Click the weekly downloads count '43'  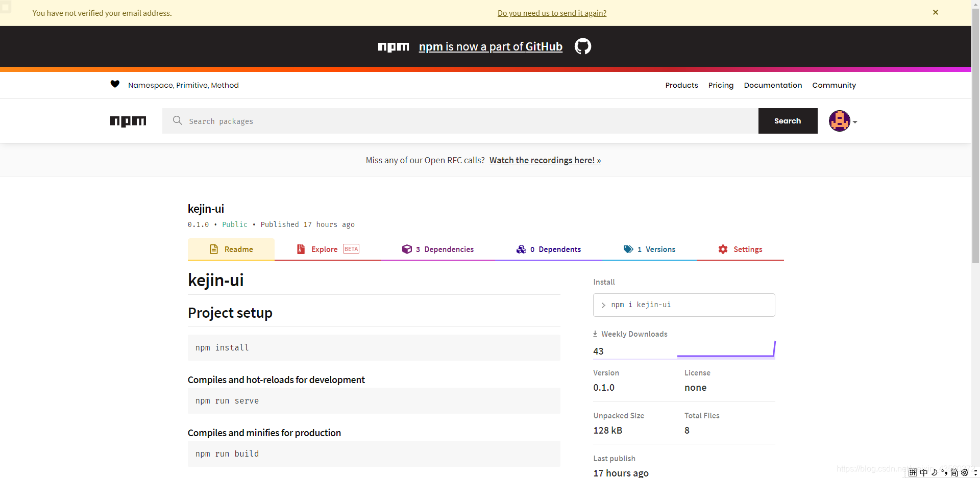(598, 351)
